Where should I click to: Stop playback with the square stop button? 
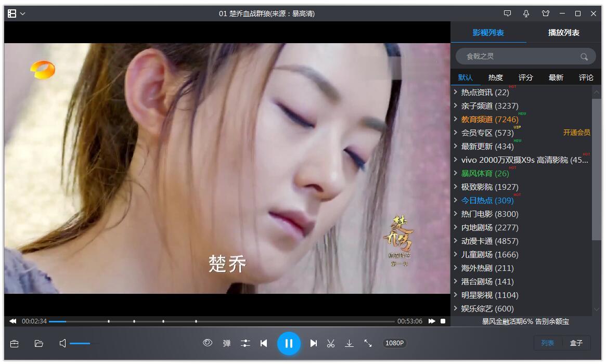point(443,321)
